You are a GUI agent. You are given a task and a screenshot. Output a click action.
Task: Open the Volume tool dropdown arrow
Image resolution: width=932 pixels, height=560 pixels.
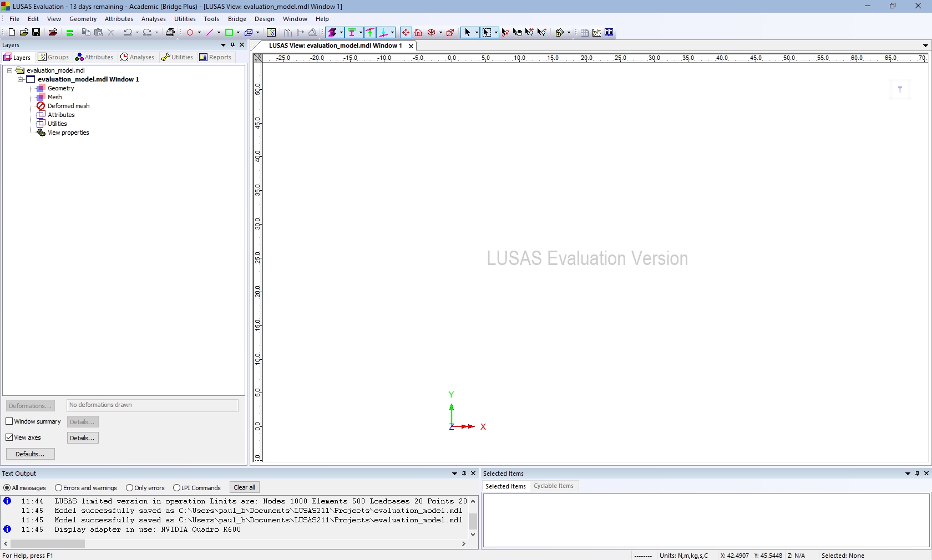pyautogui.click(x=257, y=33)
